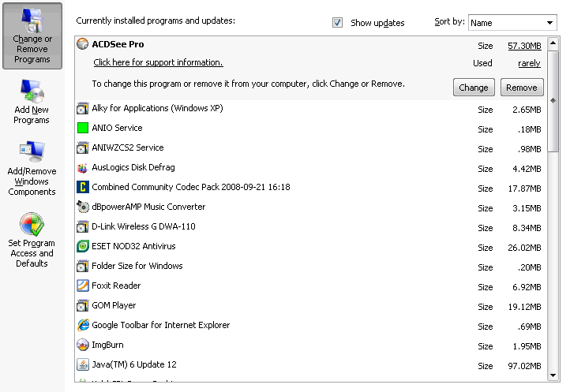Click the AusLogics Disk Defrag icon
This screenshot has height=392, width=570.
coord(83,167)
